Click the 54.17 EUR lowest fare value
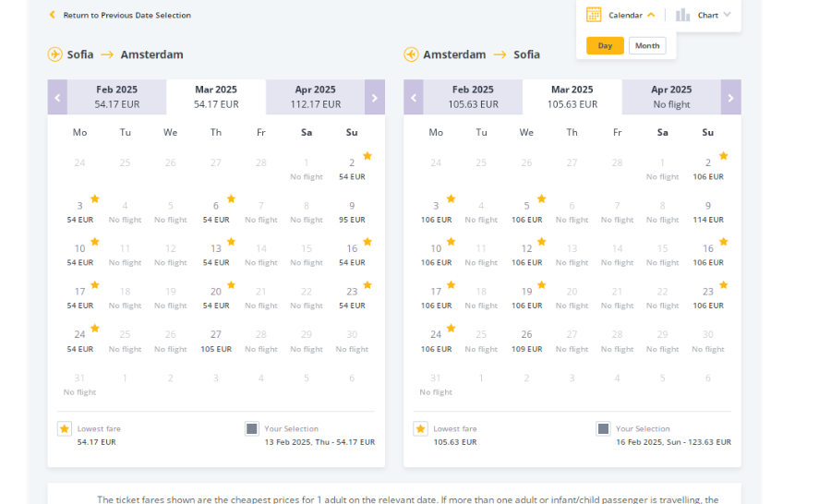Screen dimensions: 831x504 point(96,442)
